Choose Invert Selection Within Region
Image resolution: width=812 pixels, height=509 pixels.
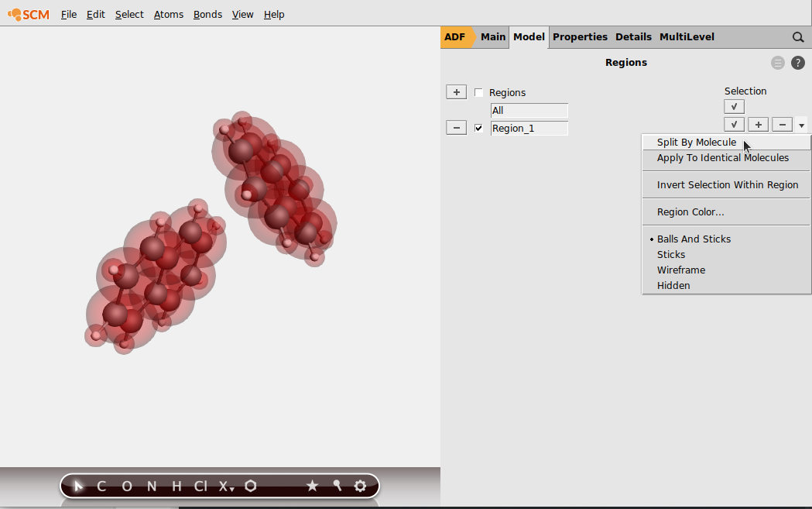pos(726,185)
